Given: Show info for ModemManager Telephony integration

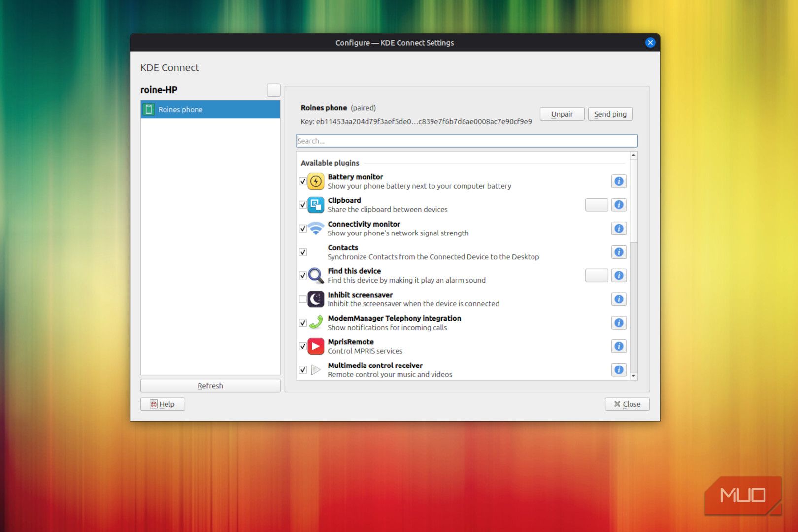Looking at the screenshot, I should 619,323.
